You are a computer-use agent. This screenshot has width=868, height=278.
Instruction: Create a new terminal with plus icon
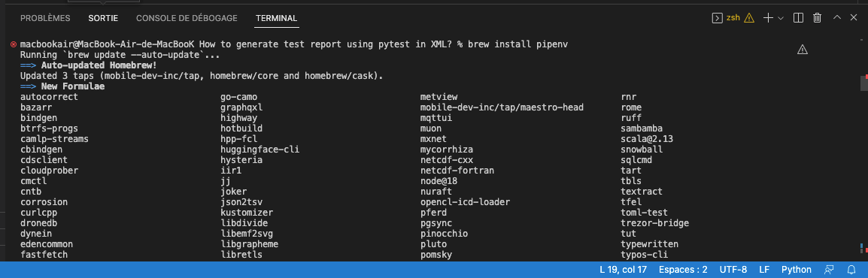pos(768,18)
